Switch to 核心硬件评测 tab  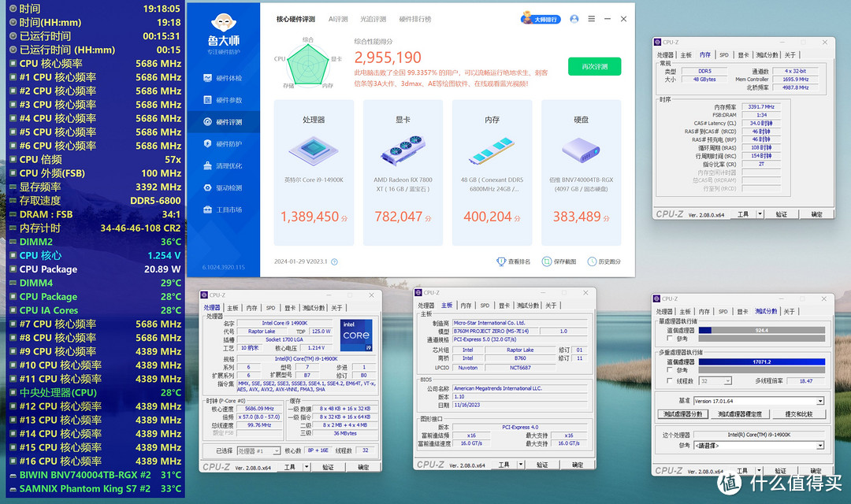[295, 19]
